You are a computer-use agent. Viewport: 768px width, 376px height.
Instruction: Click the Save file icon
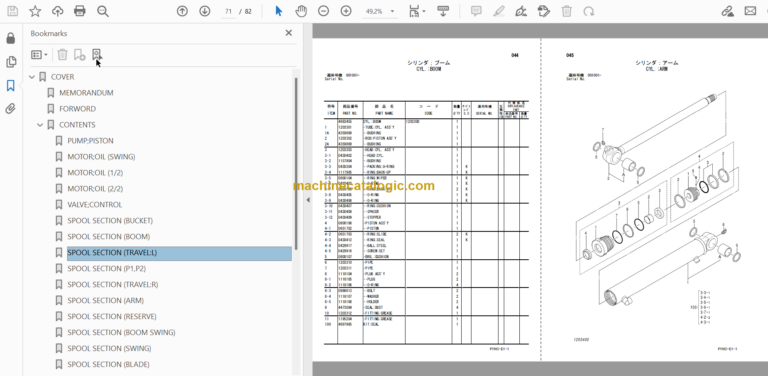tap(12, 11)
